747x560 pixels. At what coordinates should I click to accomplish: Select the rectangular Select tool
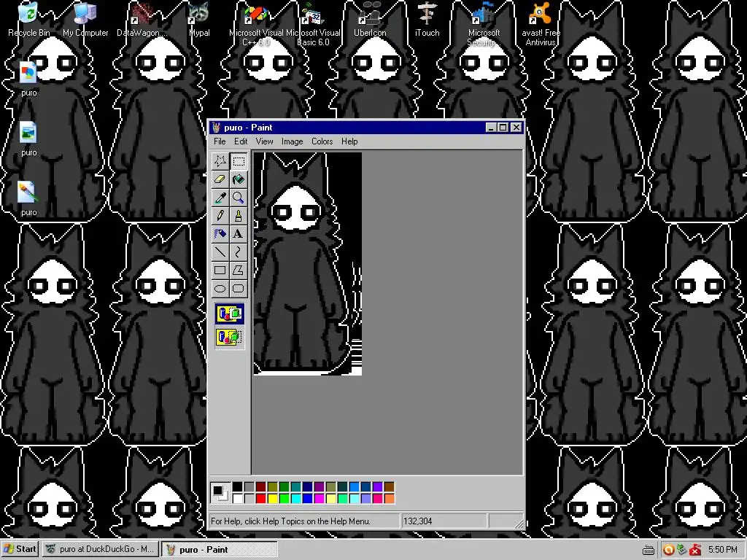(239, 161)
